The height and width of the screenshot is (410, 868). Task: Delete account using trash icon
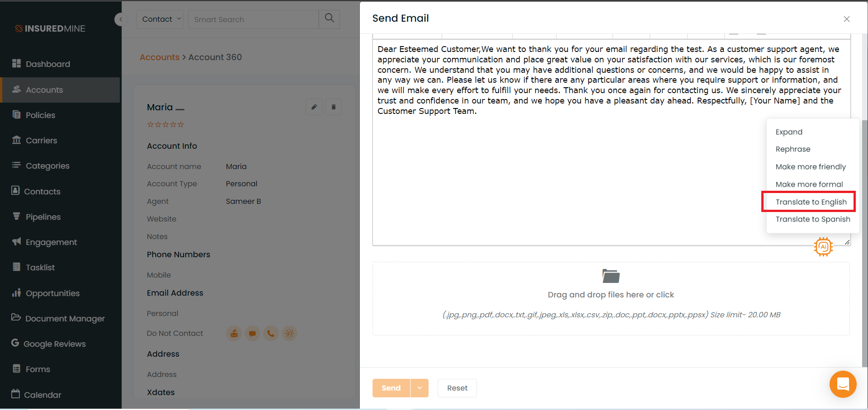click(333, 107)
